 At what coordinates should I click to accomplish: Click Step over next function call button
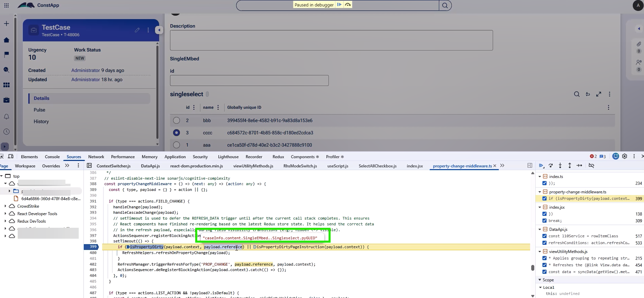(551, 165)
